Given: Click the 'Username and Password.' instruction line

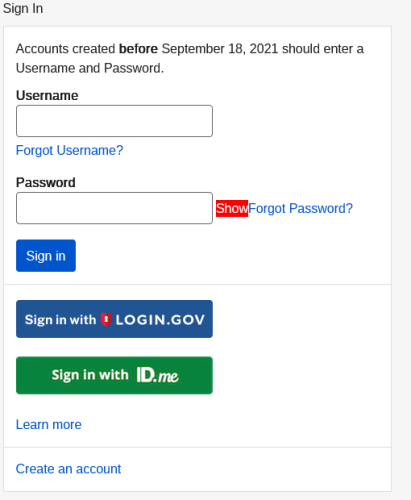Looking at the screenshot, I should click(90, 68).
